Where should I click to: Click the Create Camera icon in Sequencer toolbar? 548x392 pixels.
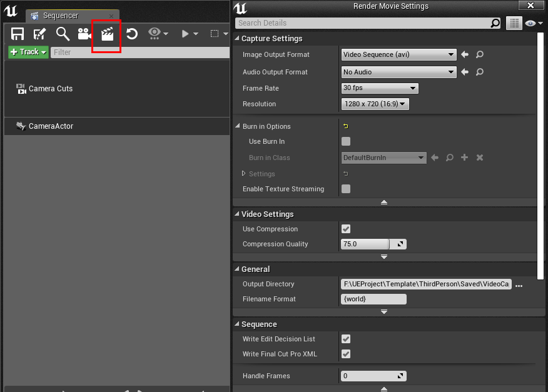(84, 34)
